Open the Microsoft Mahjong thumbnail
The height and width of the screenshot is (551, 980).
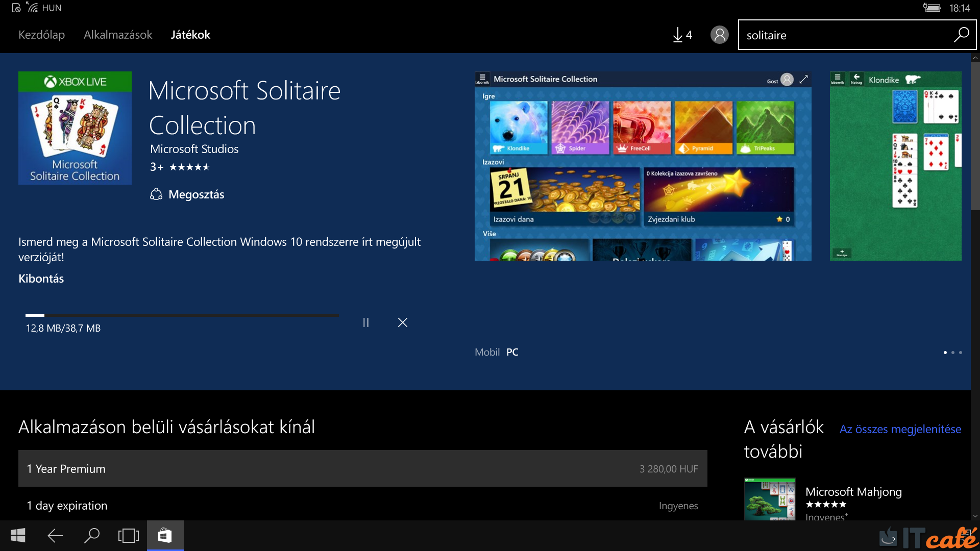(770, 499)
